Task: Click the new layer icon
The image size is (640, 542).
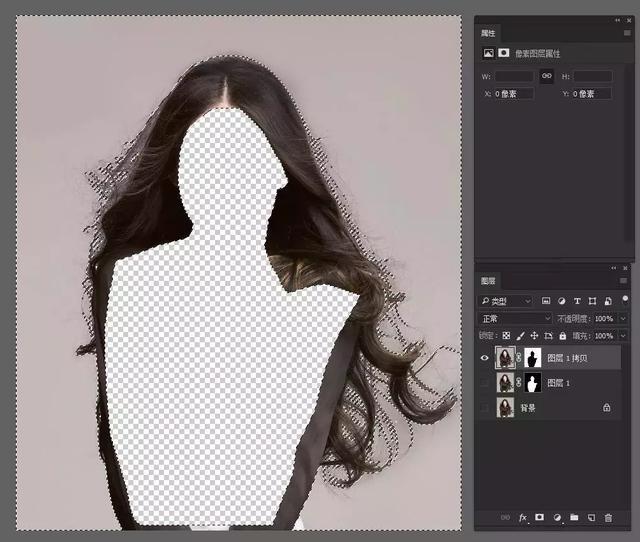Action: [590, 517]
